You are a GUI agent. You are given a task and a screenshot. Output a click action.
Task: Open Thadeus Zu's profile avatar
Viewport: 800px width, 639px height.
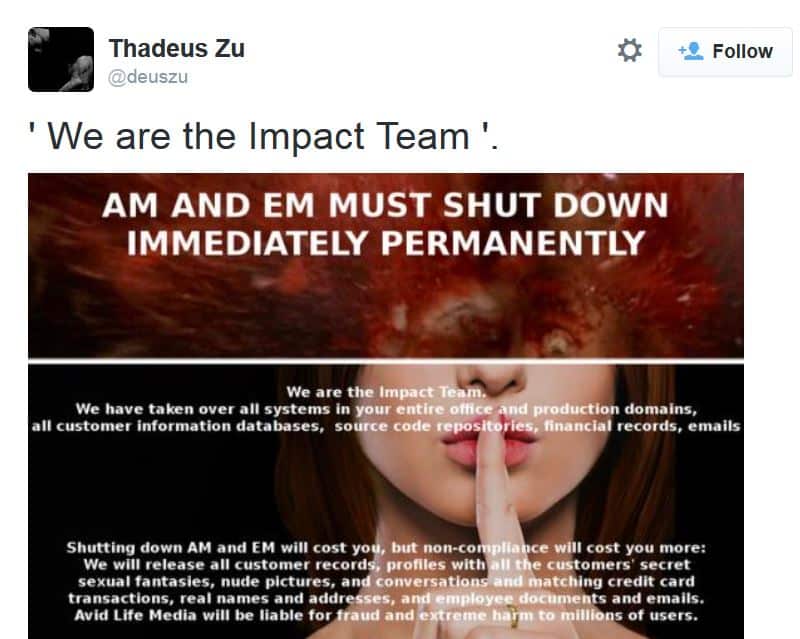pyautogui.click(x=61, y=59)
